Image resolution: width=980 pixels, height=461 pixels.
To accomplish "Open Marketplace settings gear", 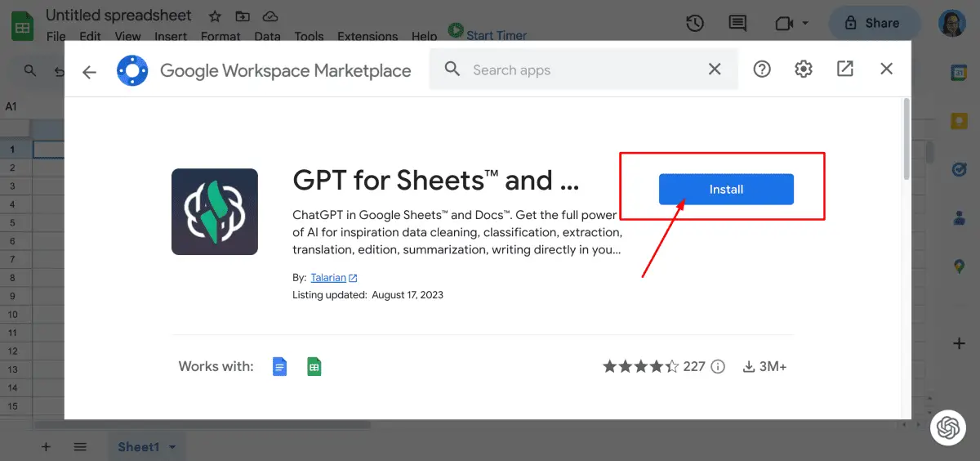I will coord(804,69).
